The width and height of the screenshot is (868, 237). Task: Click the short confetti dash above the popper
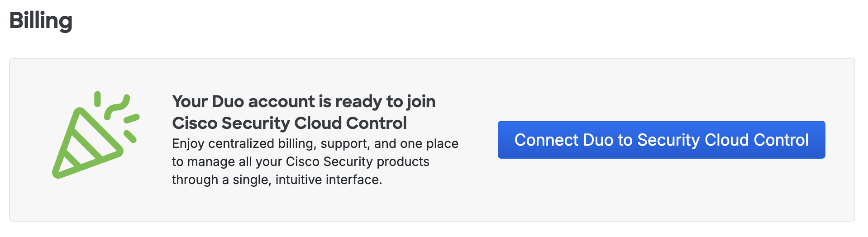click(x=97, y=99)
